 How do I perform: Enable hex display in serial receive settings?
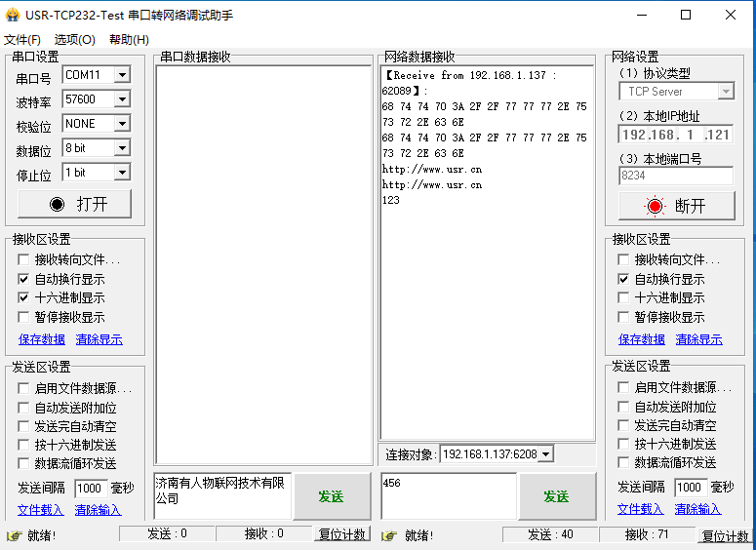[24, 297]
